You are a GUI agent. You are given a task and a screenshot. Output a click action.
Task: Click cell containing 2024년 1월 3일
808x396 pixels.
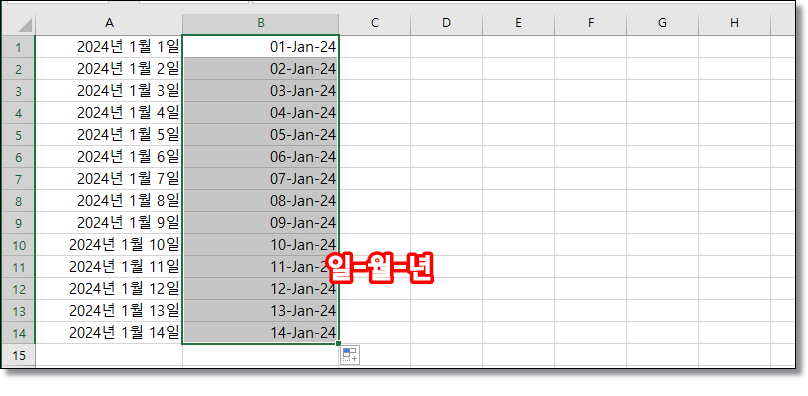point(109,91)
